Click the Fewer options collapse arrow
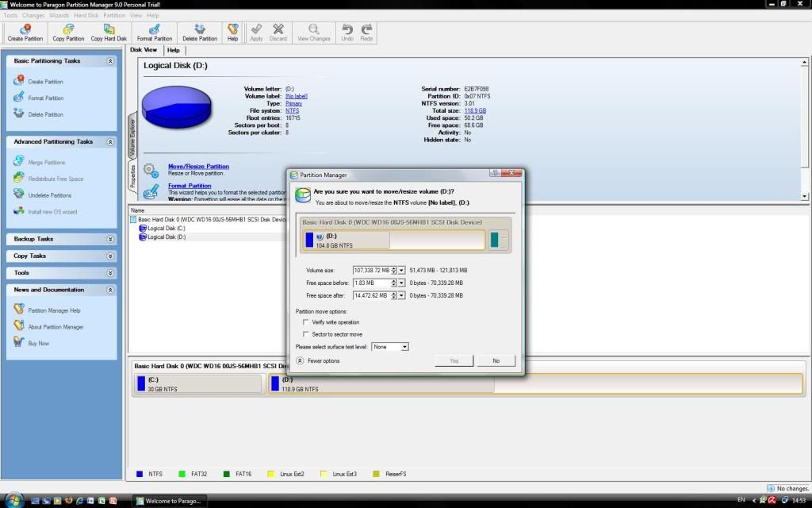 (300, 360)
